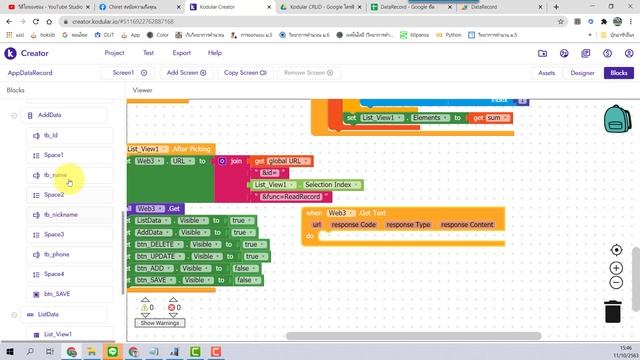Viewport: 640px width, 360px height.
Task: Open Selection Index property dropdown
Action: pos(356,185)
